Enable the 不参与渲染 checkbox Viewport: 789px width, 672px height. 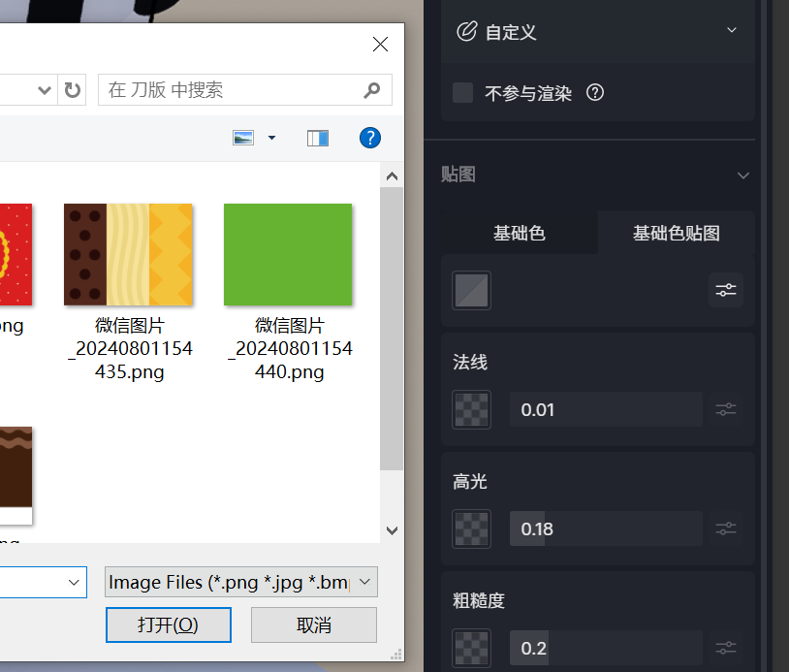coord(463,93)
